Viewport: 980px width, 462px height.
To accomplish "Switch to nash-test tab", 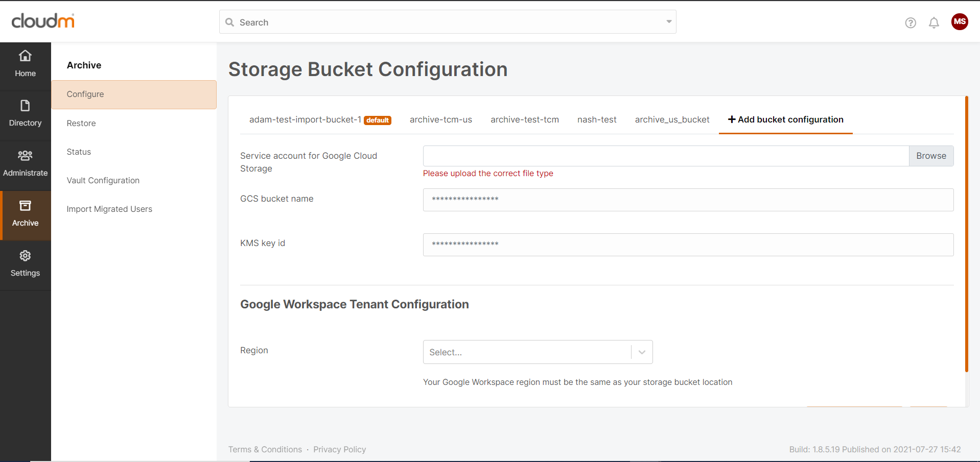I will 597,119.
